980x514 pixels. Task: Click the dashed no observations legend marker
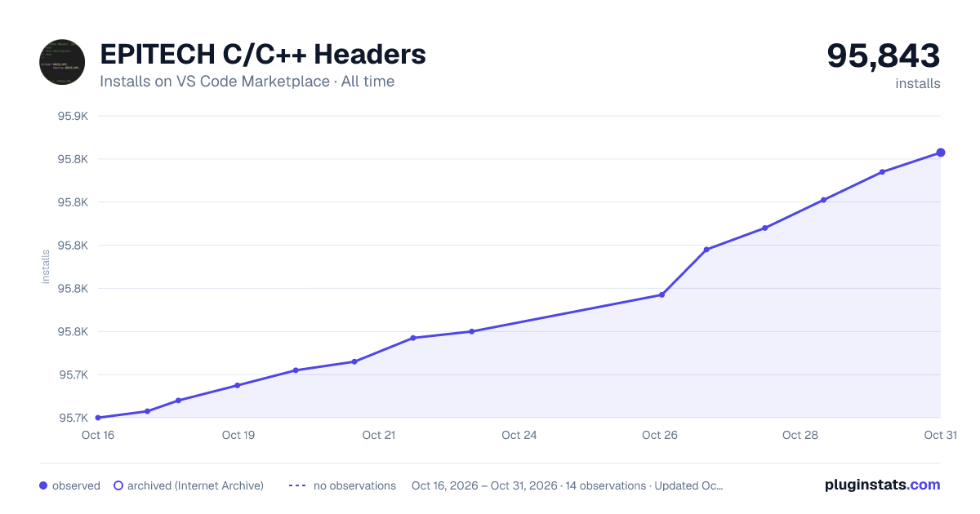coord(296,485)
